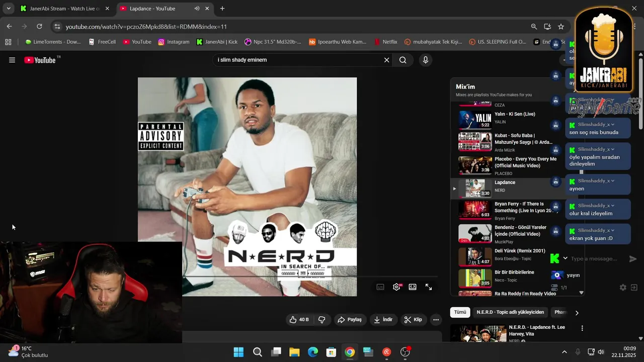Open the tab search dropdown arrow
Viewport: 644px width, 362px height.
9,9
